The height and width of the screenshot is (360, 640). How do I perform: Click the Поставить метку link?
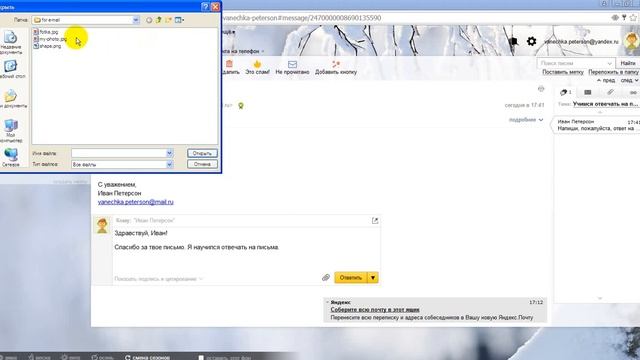click(563, 72)
